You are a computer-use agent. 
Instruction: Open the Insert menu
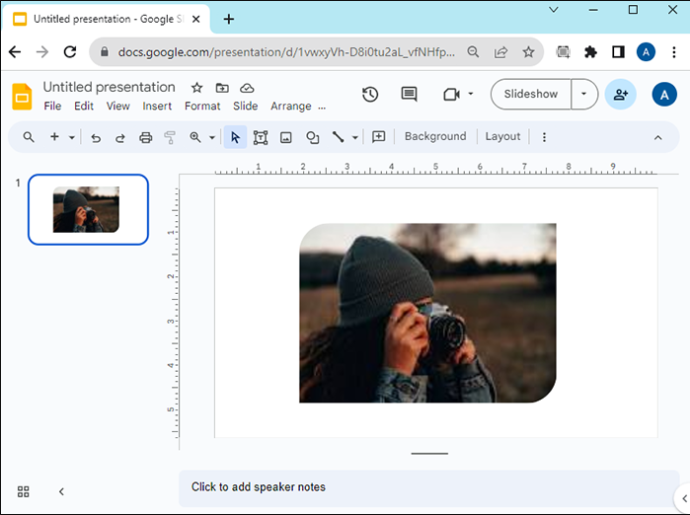pyautogui.click(x=157, y=106)
